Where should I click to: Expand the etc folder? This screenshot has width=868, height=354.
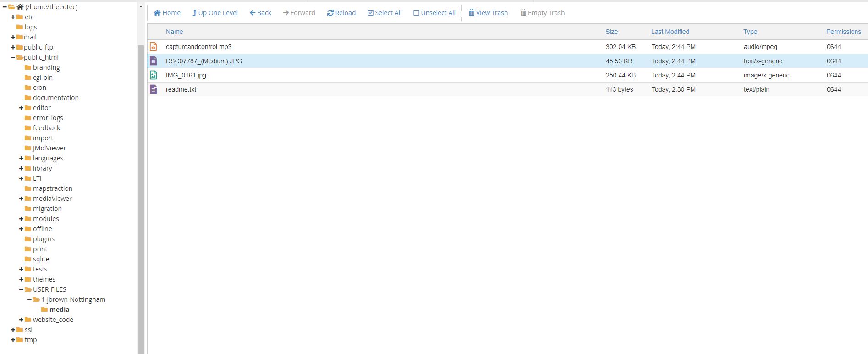(13, 17)
